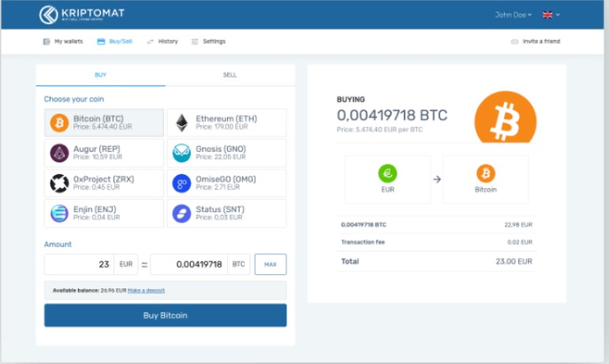Switch to the BUY tab
609x364 pixels.
click(101, 75)
